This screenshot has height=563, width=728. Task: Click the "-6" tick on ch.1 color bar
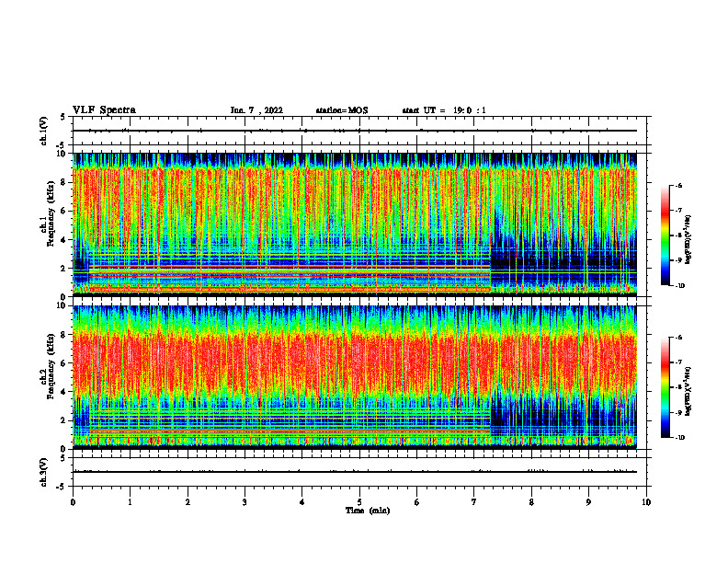(677, 186)
